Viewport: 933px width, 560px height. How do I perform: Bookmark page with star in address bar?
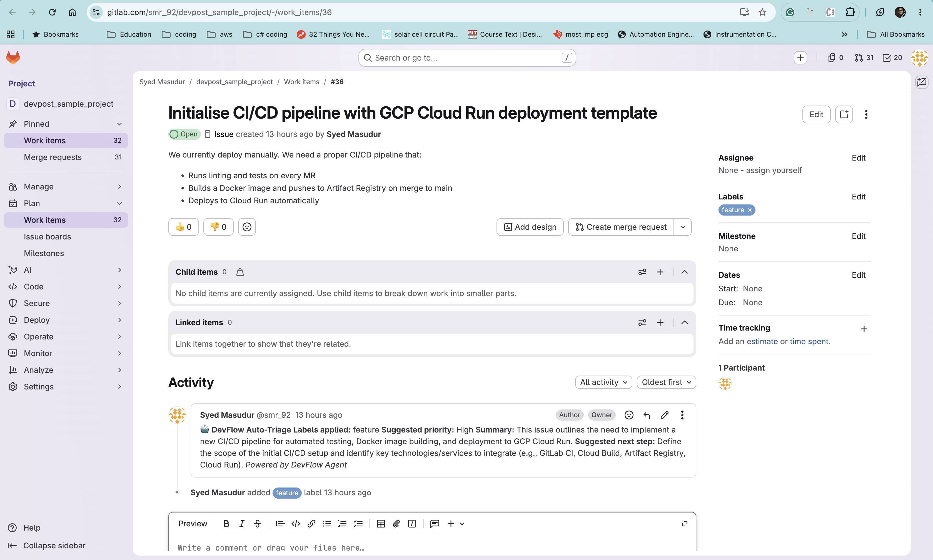click(x=762, y=12)
